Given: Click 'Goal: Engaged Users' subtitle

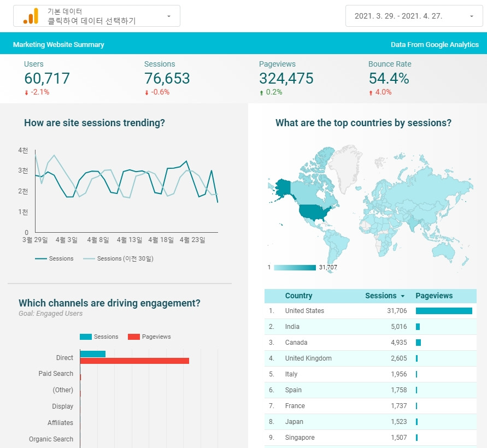Looking at the screenshot, I should 51,314.
